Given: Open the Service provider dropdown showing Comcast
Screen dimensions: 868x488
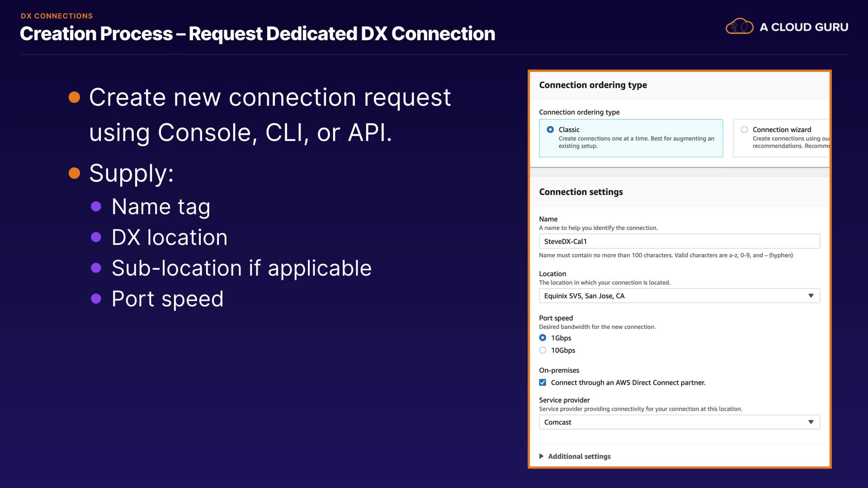Looking at the screenshot, I should tap(674, 422).
